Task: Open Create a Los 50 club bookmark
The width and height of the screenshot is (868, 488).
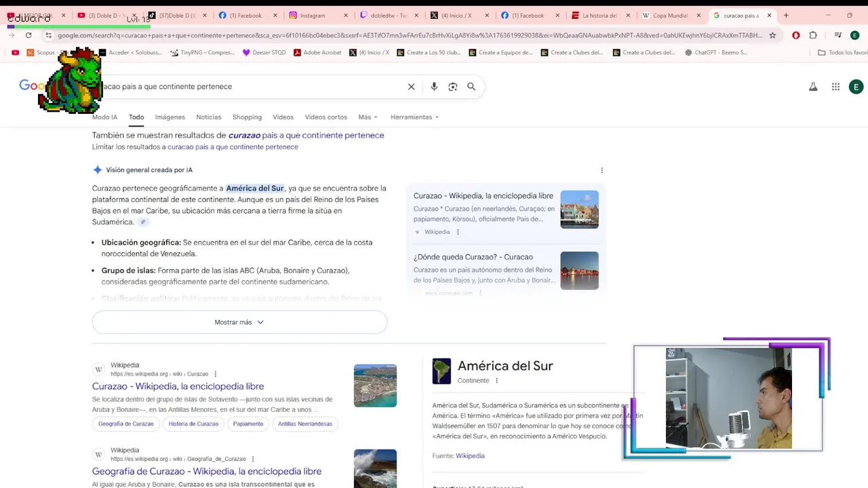Action: click(429, 52)
